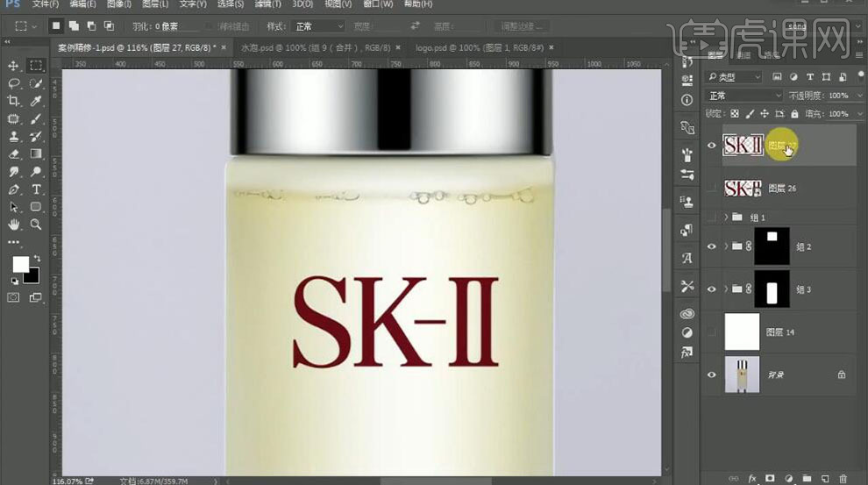This screenshot has height=485, width=868.
Task: Select the Lasso tool
Action: point(13,83)
